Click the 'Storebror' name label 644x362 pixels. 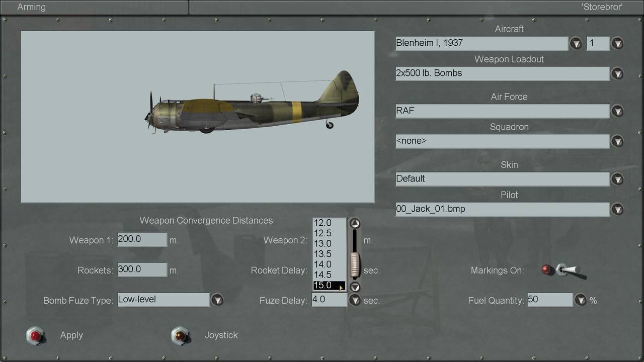coord(602,7)
